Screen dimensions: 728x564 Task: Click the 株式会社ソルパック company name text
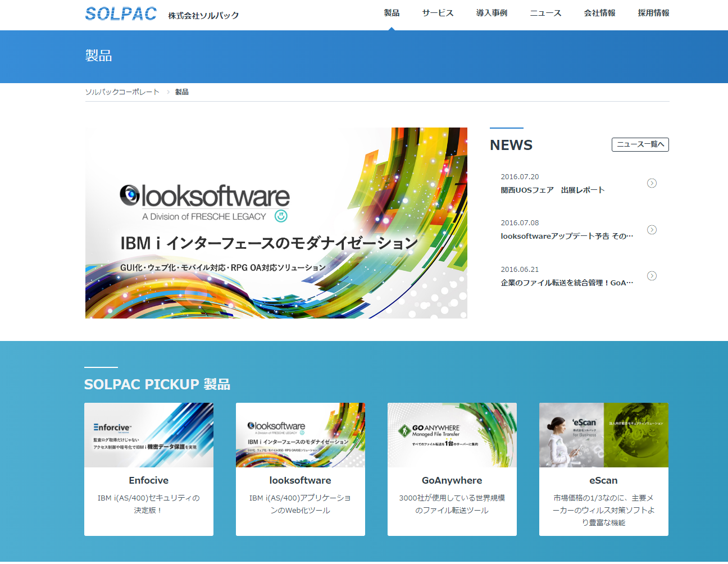203,15
